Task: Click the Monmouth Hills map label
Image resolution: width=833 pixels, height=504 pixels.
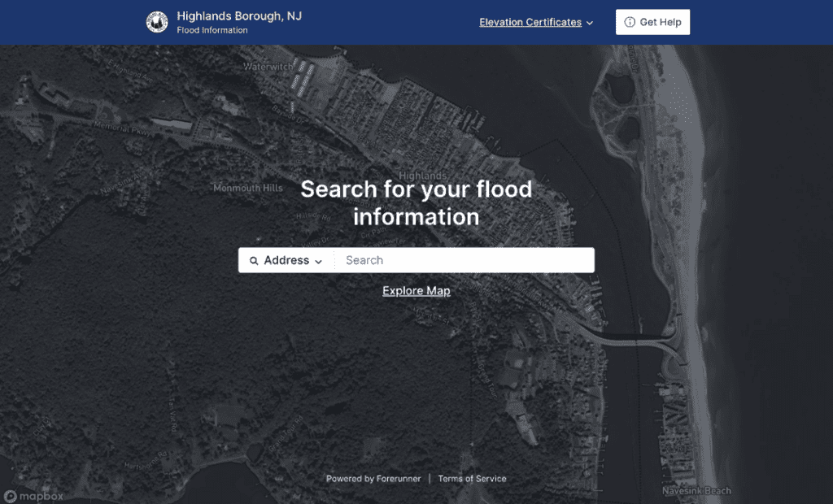Action: (248, 188)
